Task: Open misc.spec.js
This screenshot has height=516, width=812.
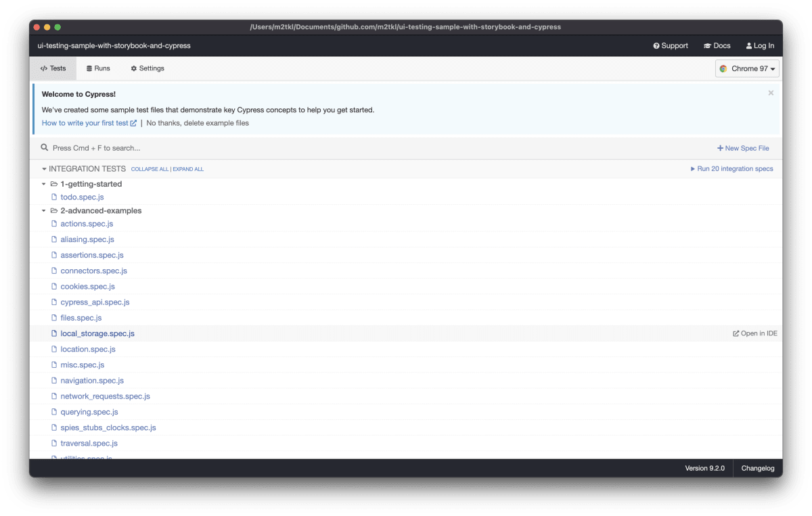Action: click(83, 365)
